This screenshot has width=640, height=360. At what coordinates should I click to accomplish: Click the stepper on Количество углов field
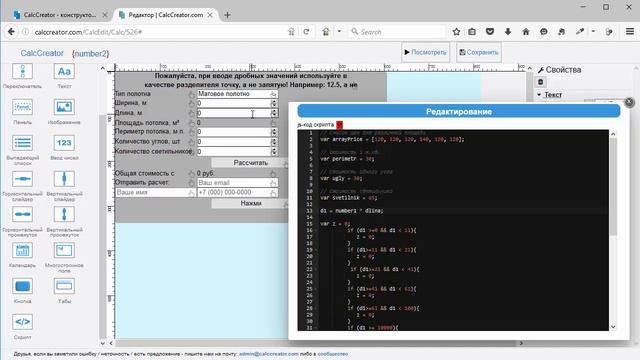coord(274,142)
